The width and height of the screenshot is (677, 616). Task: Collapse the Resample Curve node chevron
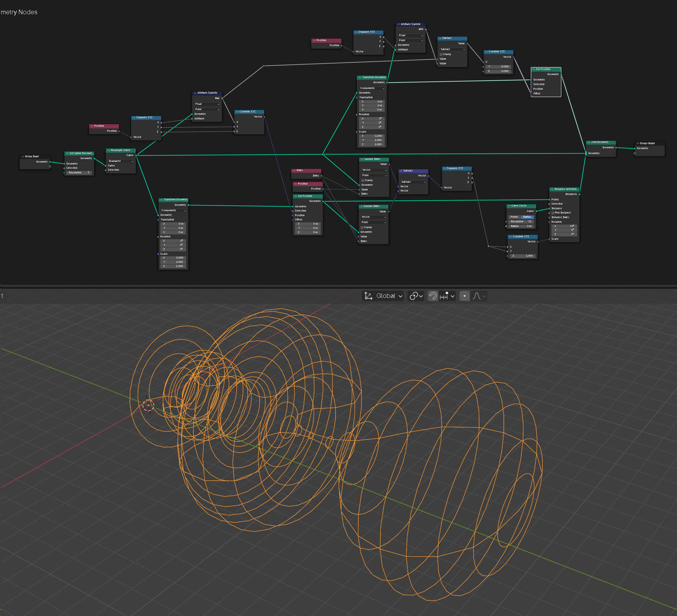(109, 150)
